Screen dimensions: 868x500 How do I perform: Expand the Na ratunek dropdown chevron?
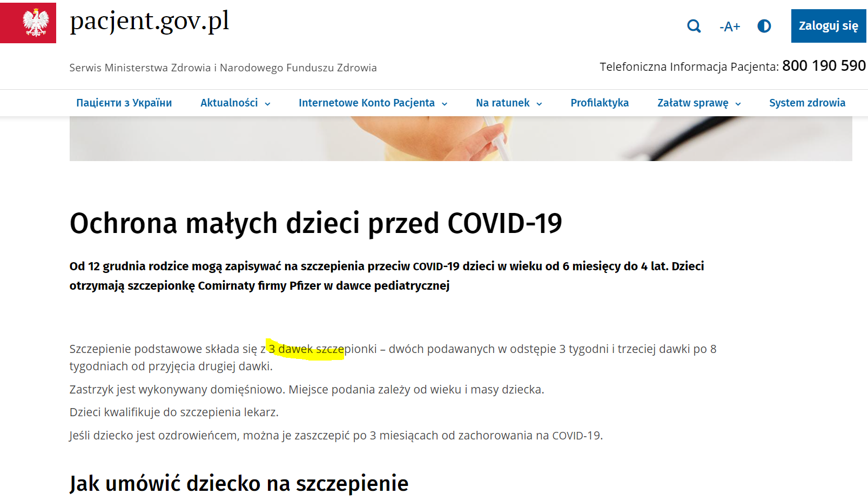[539, 104]
